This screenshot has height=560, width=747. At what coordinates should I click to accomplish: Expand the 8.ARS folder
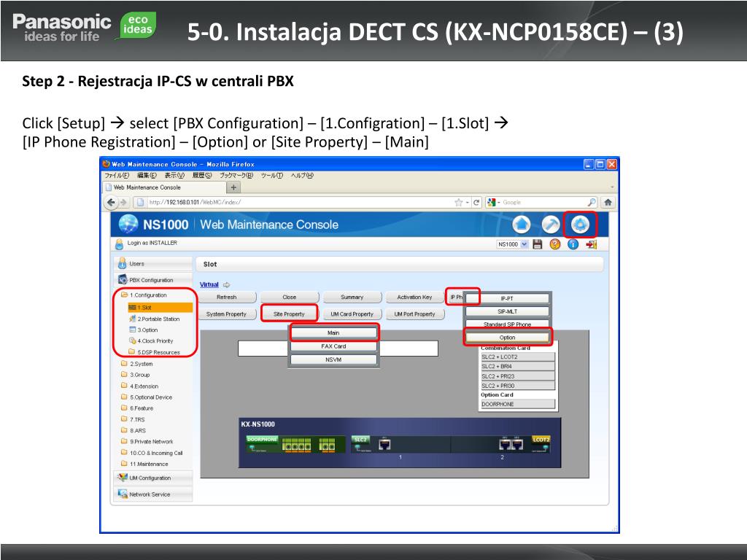(x=133, y=430)
